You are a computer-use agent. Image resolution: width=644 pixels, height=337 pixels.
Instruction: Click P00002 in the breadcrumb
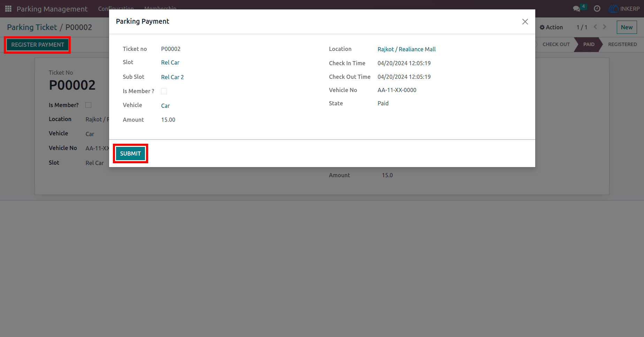click(79, 27)
